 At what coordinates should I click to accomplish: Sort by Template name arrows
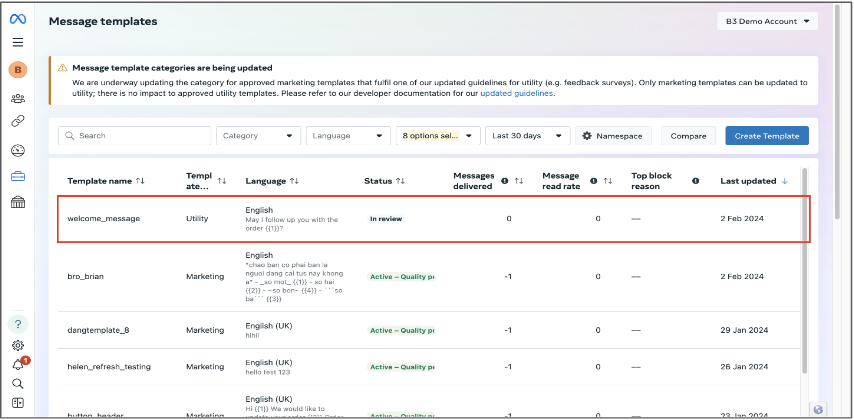(141, 181)
